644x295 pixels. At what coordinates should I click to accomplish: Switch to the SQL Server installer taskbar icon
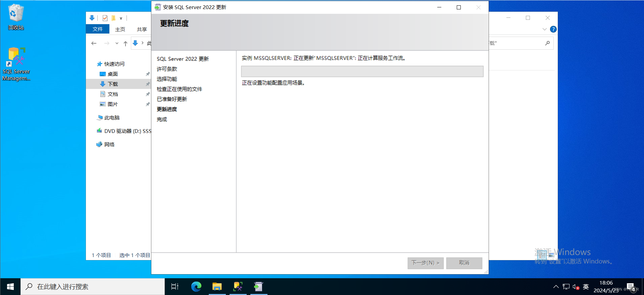[x=258, y=287]
